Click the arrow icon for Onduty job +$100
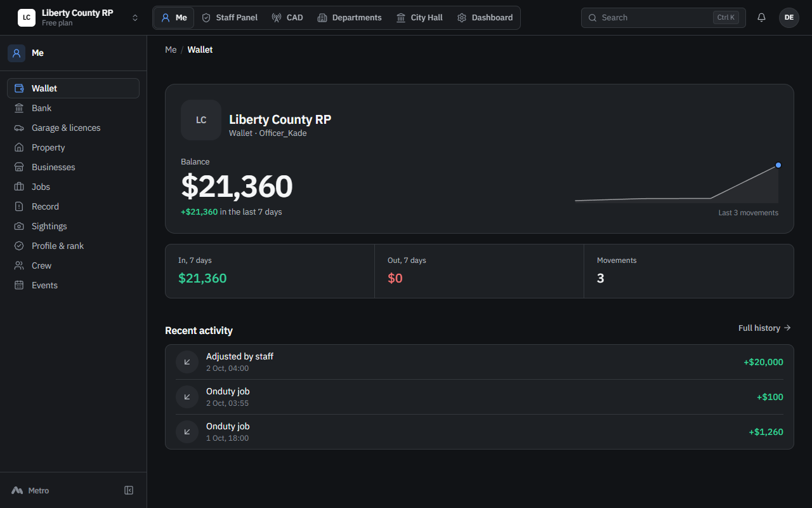 click(187, 397)
